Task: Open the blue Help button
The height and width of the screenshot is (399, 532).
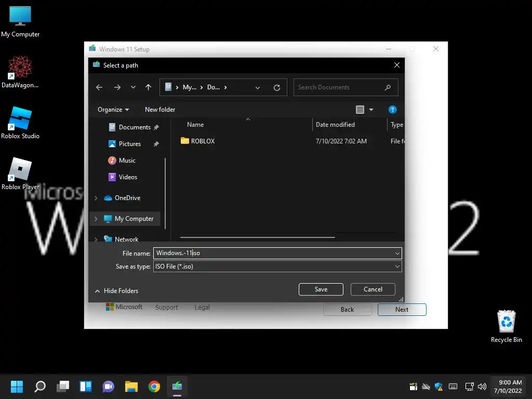Action: pyautogui.click(x=393, y=110)
